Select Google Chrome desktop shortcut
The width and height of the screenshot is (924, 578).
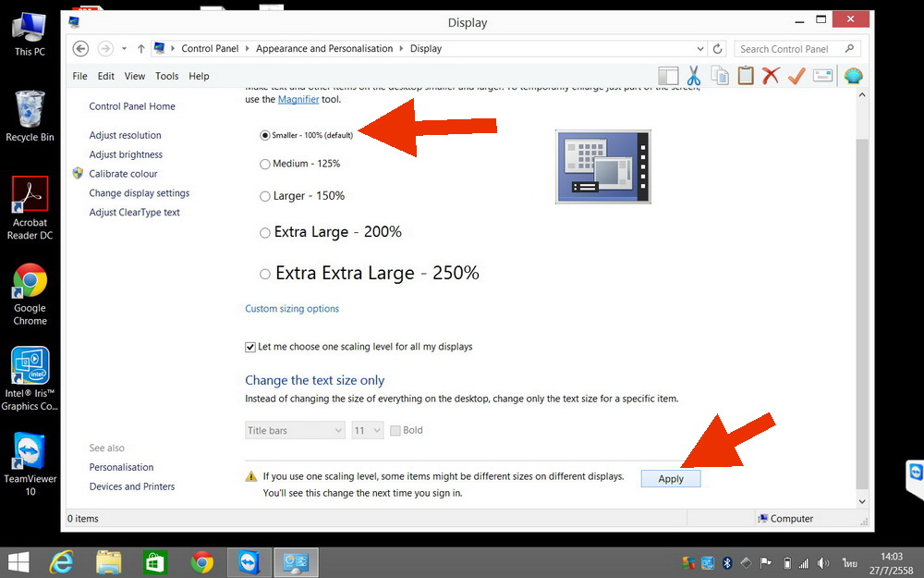[x=30, y=294]
